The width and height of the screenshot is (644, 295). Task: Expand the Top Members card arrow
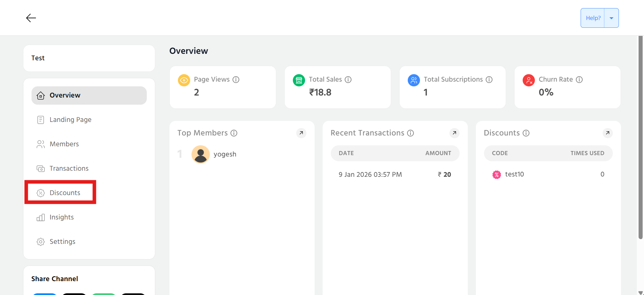[301, 133]
